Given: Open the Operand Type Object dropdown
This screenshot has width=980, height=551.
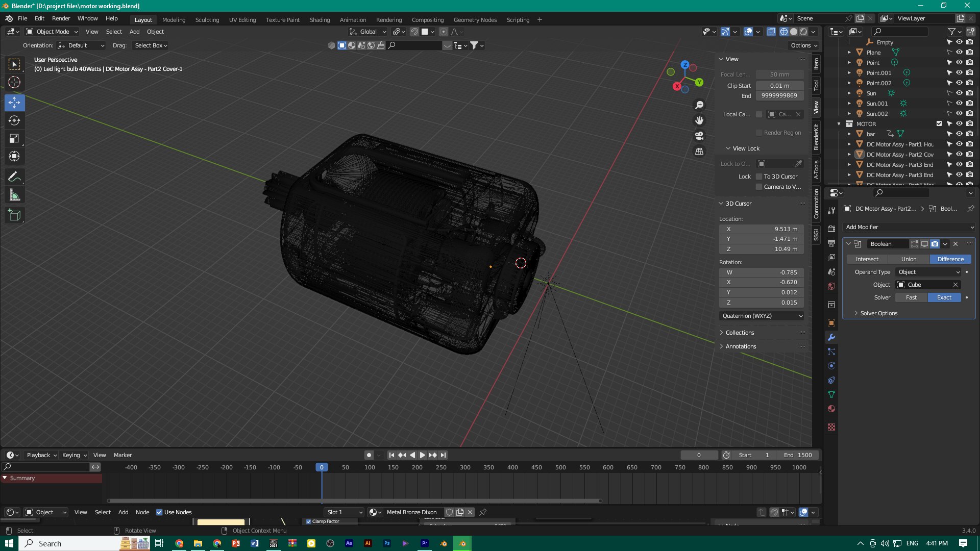Looking at the screenshot, I should (929, 272).
